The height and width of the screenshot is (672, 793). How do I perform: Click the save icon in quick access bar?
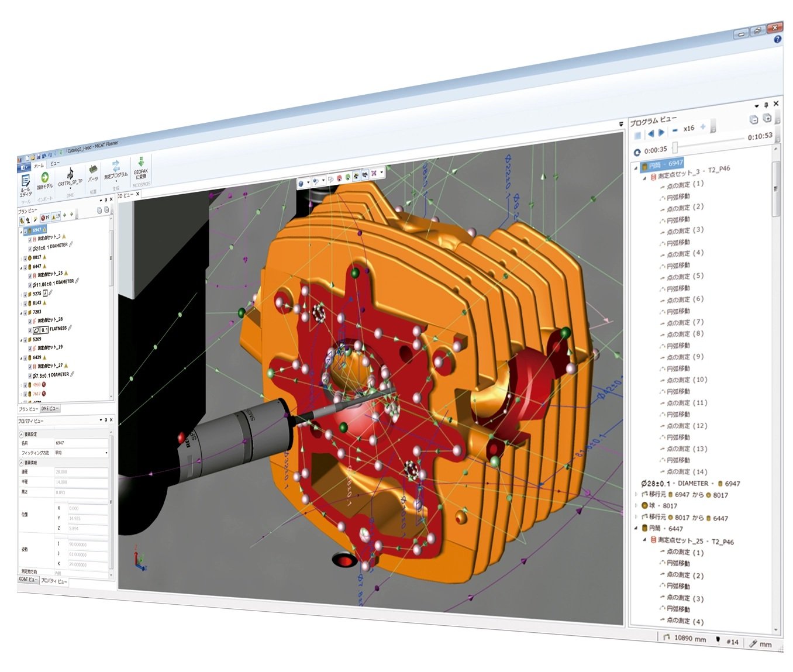(x=38, y=157)
